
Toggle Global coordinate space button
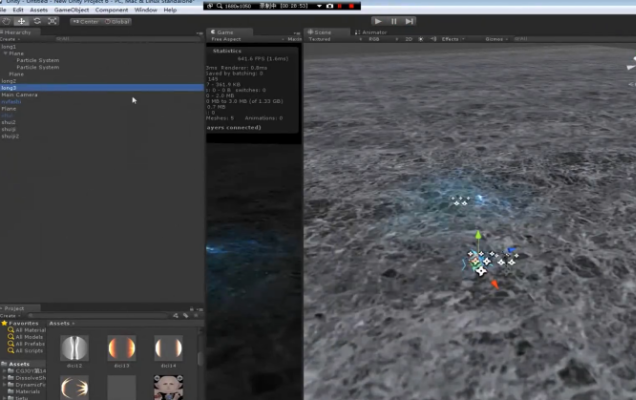117,21
